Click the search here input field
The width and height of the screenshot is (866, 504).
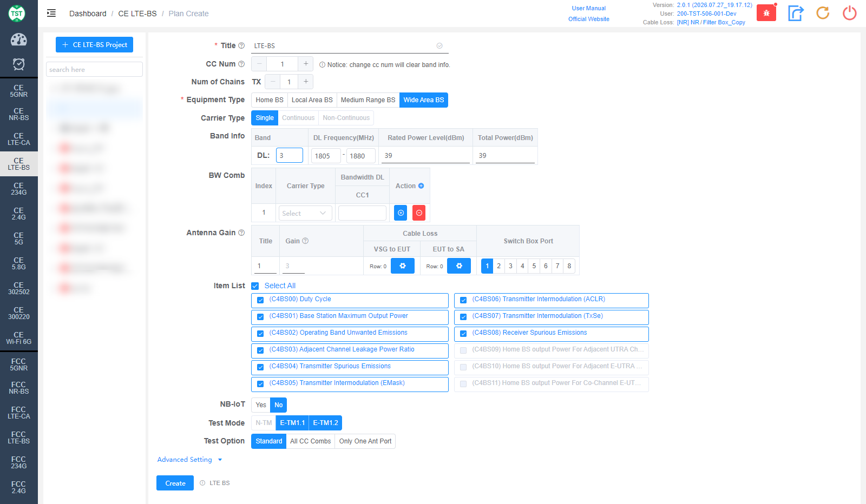[94, 69]
